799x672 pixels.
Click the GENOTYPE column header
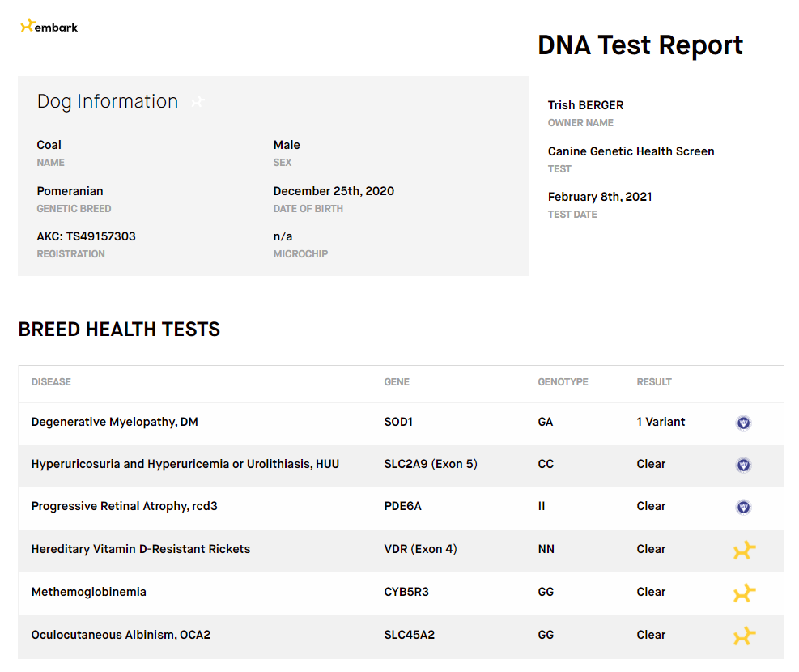point(563,382)
